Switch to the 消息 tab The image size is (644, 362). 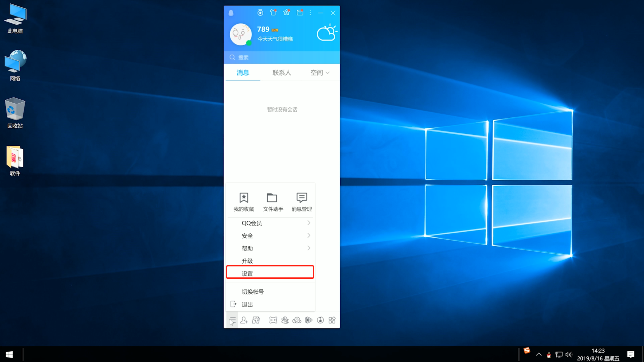(x=243, y=73)
